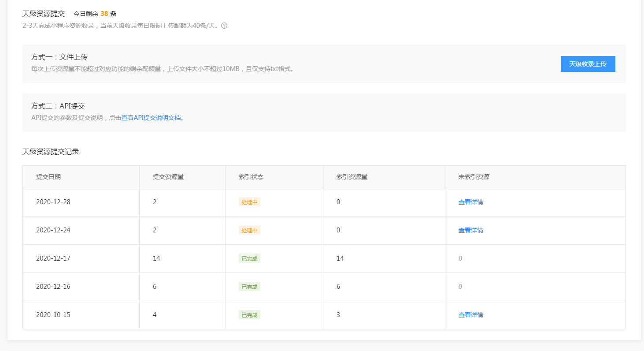Click the 已完成 status tag for 2020-10-15
Screen dimensions: 644x351
(x=249, y=315)
